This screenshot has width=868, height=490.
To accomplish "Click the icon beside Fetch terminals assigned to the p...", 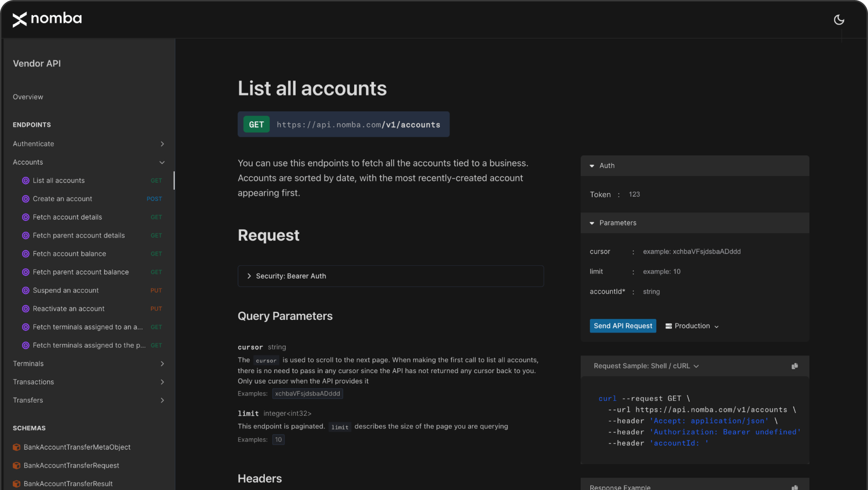I will click(26, 345).
